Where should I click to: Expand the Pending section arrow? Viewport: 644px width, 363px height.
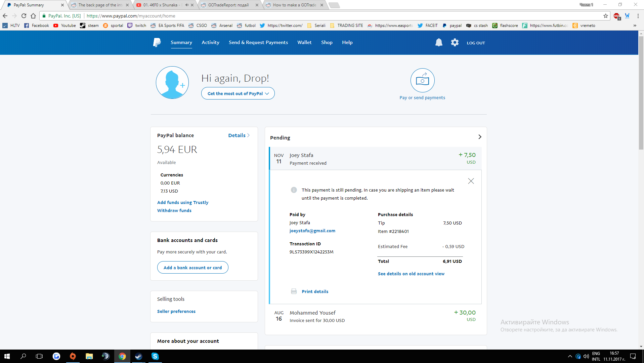(480, 137)
